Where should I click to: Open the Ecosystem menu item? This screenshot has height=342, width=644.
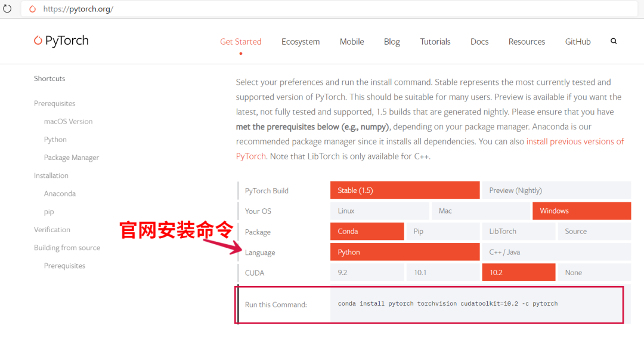(x=300, y=42)
